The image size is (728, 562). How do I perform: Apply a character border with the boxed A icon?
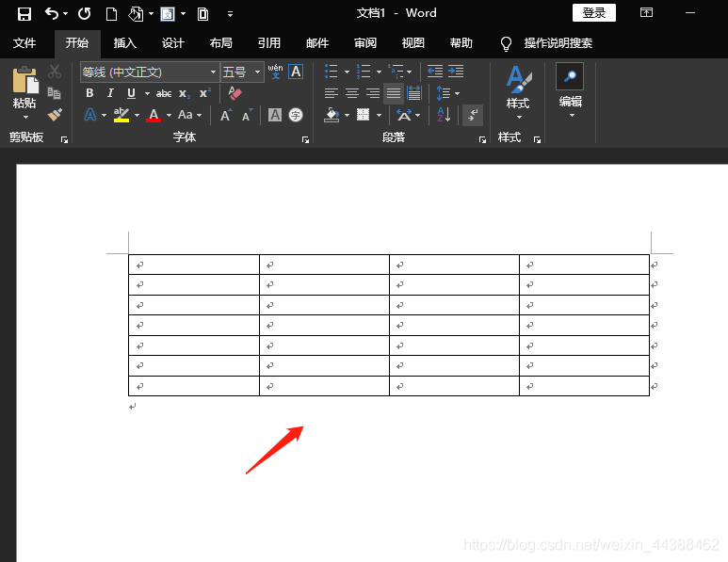pos(296,72)
